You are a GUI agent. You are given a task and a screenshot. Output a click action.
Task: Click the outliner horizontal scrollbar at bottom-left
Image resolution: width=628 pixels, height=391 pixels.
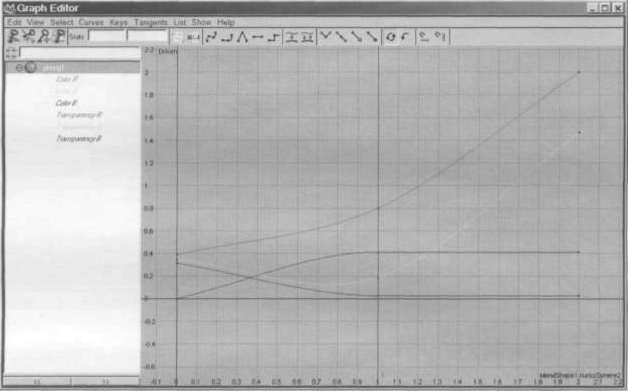[x=72, y=381]
